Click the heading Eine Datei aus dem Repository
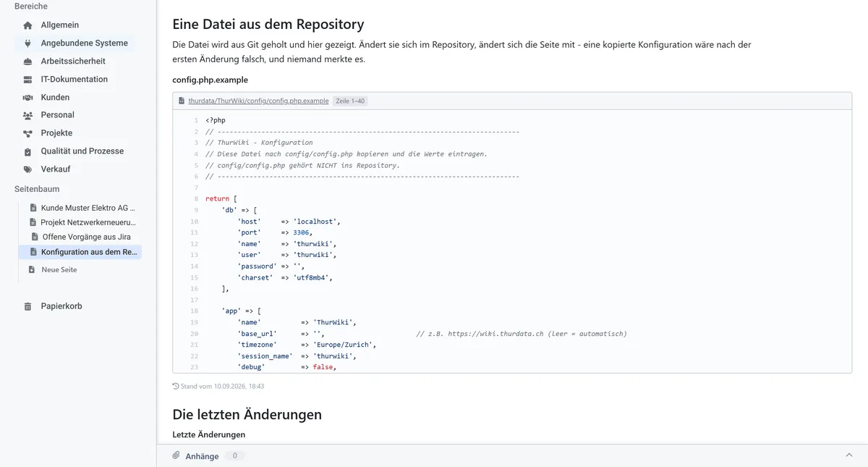 [x=268, y=25]
